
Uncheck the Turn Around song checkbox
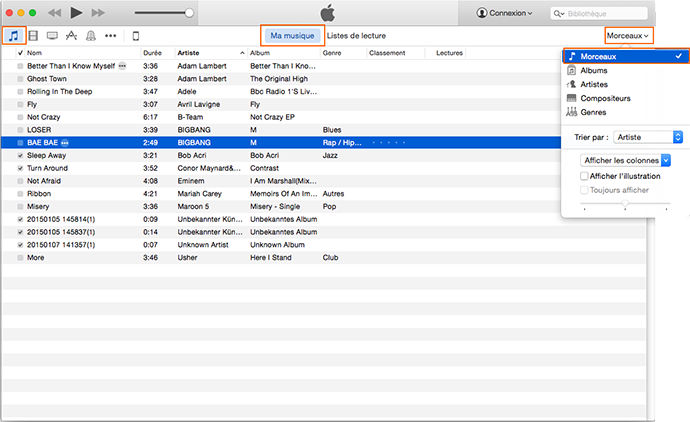click(x=20, y=168)
